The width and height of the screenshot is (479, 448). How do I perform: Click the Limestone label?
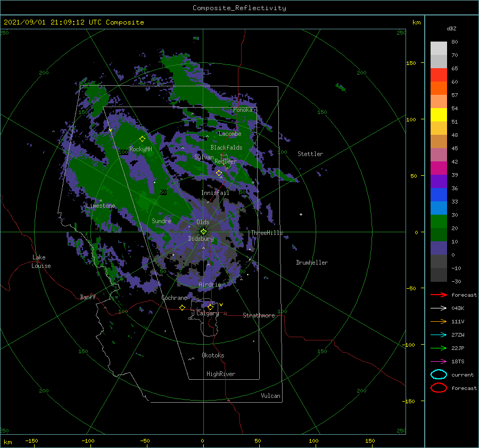coord(101,206)
